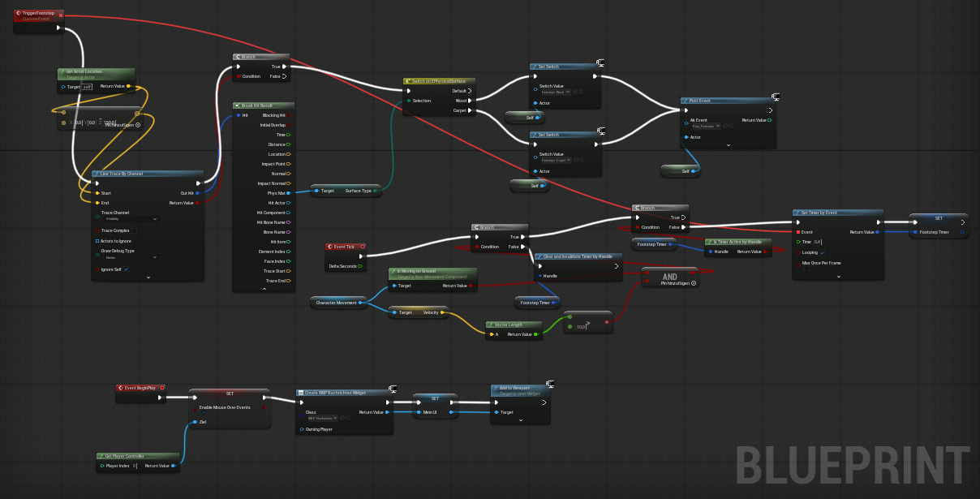Click 'Pin hinzufügen' on the vector add node

click(123, 125)
